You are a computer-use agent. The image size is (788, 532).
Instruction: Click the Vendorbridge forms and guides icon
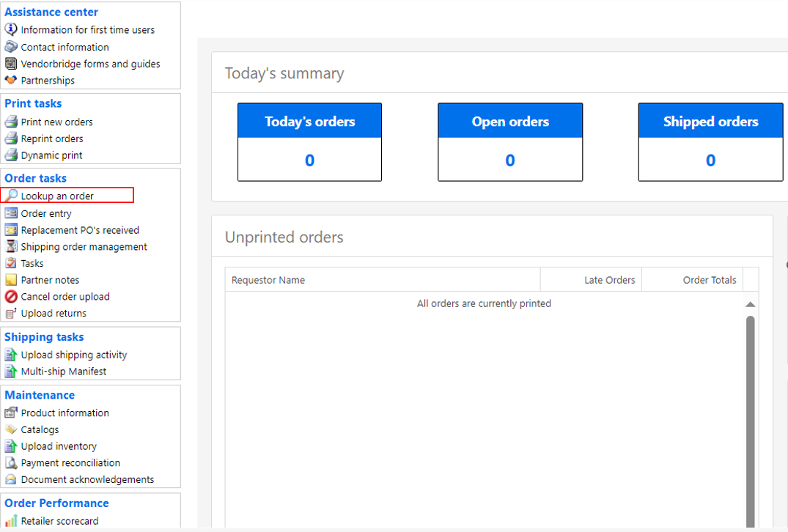(11, 64)
